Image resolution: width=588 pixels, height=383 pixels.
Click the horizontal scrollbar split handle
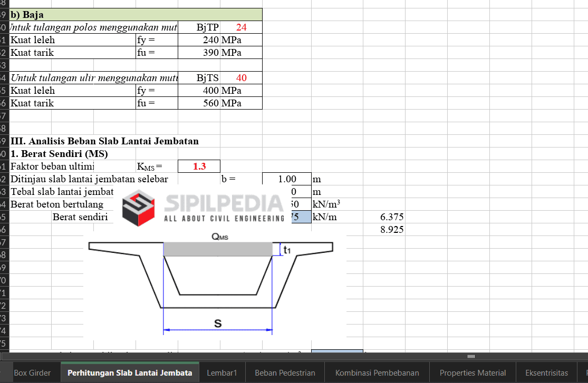(x=471, y=357)
